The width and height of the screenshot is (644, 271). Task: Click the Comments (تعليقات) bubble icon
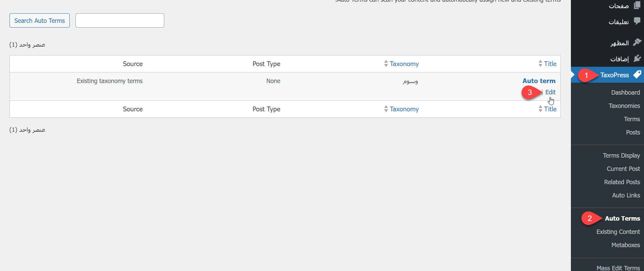click(637, 21)
